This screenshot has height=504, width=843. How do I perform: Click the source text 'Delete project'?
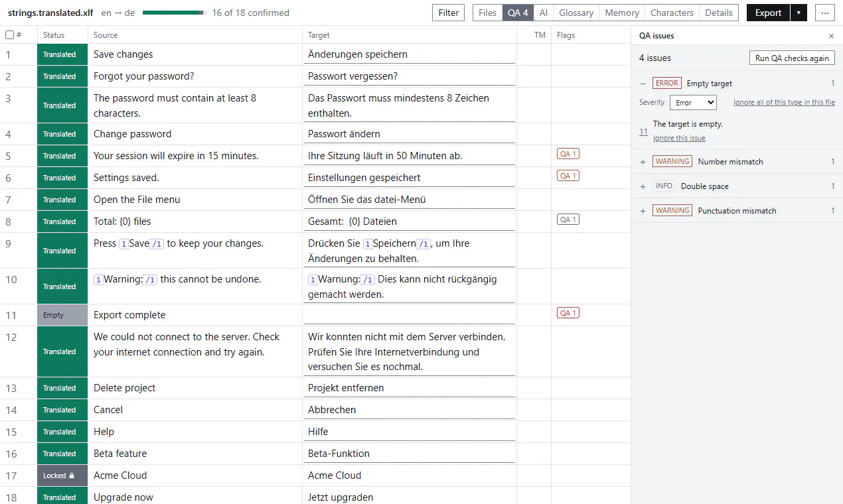tap(125, 388)
